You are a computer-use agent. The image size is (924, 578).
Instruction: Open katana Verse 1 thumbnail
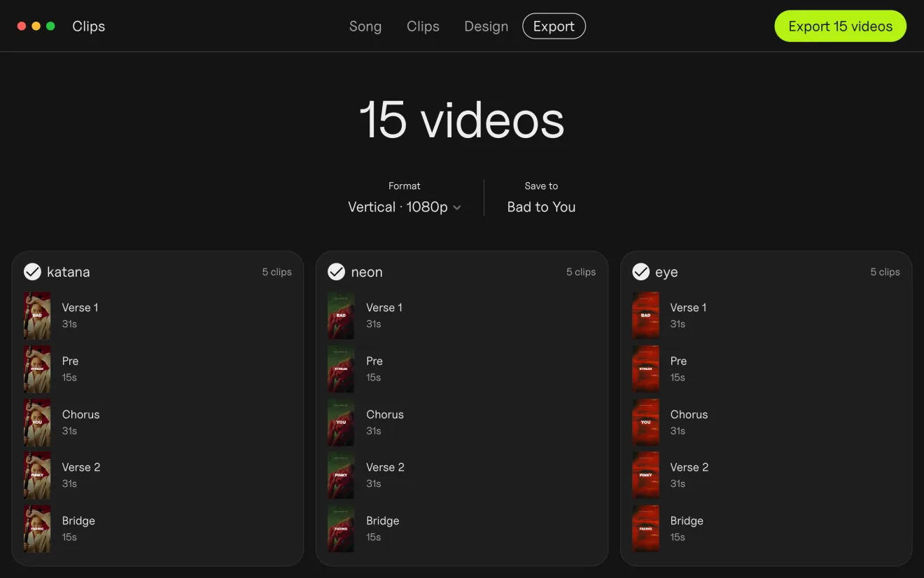point(37,315)
